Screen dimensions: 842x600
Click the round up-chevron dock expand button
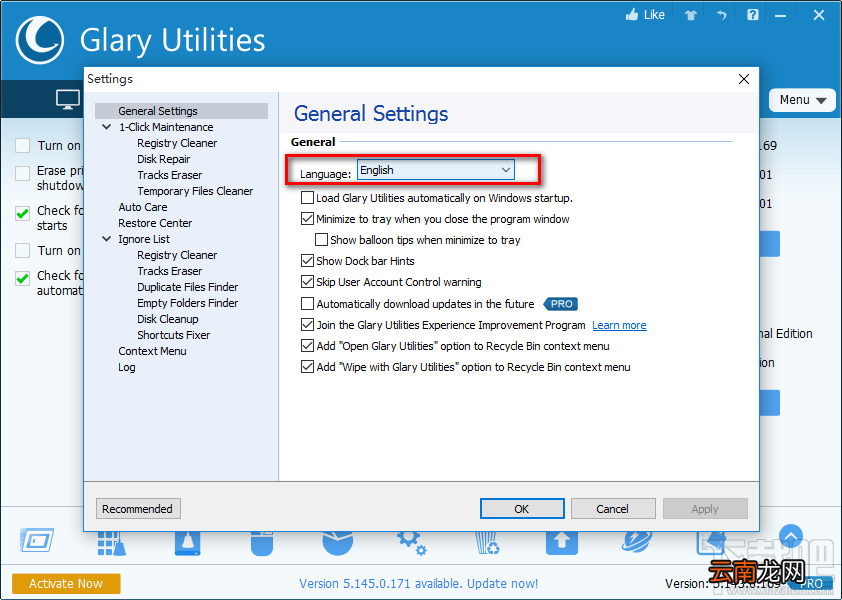[x=791, y=536]
